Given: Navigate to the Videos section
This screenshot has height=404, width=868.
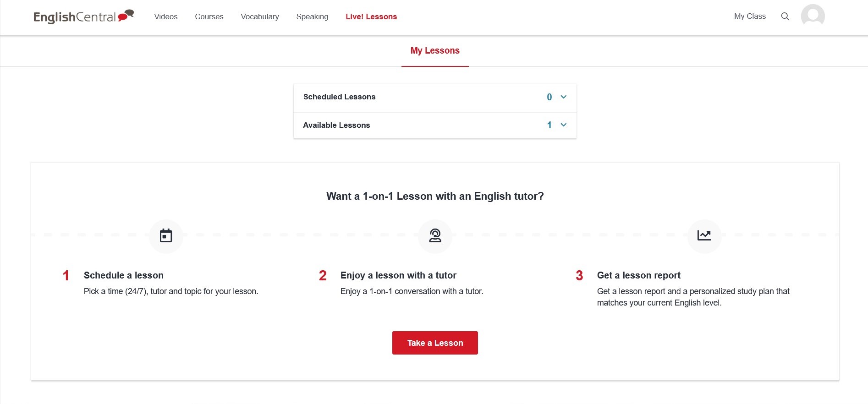Looking at the screenshot, I should click(x=165, y=16).
